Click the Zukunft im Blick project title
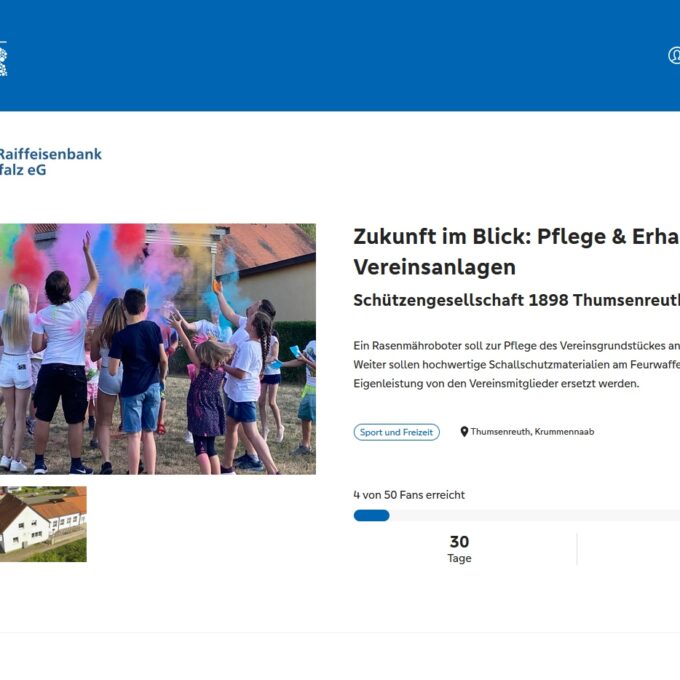This screenshot has height=680, width=680. coord(517,237)
